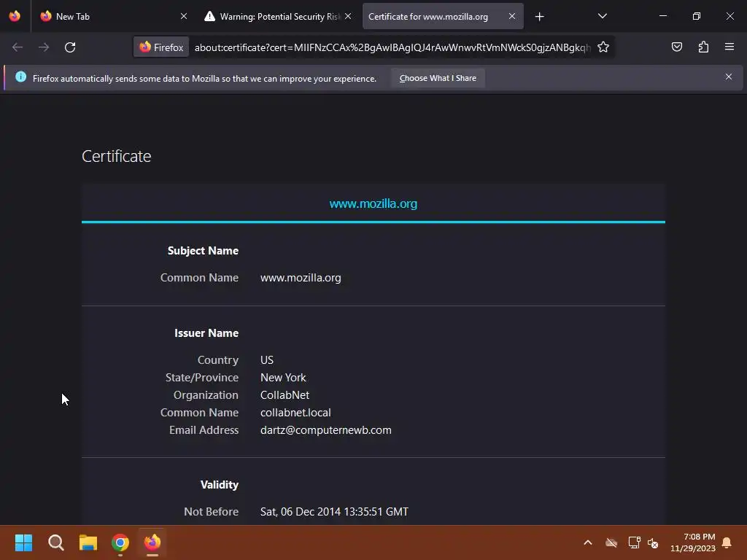The image size is (747, 560).
Task: Click the Organization value CollabNet
Action: pos(285,395)
